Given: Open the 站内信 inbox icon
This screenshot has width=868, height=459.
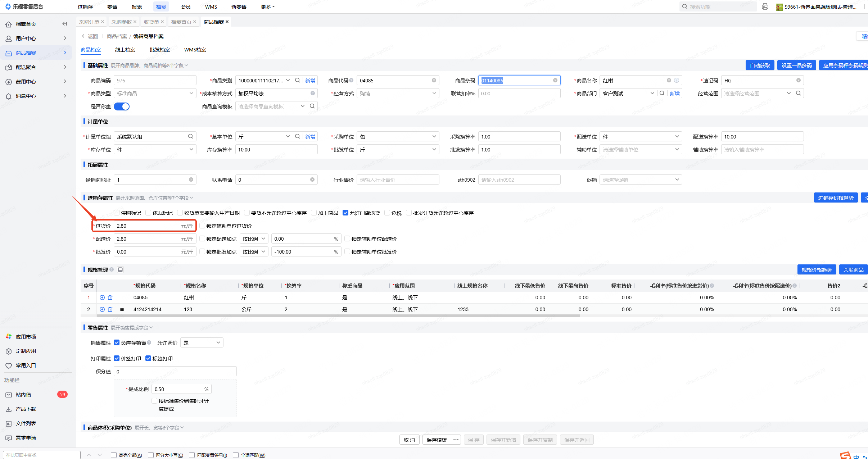Looking at the screenshot, I should click(x=9, y=395).
